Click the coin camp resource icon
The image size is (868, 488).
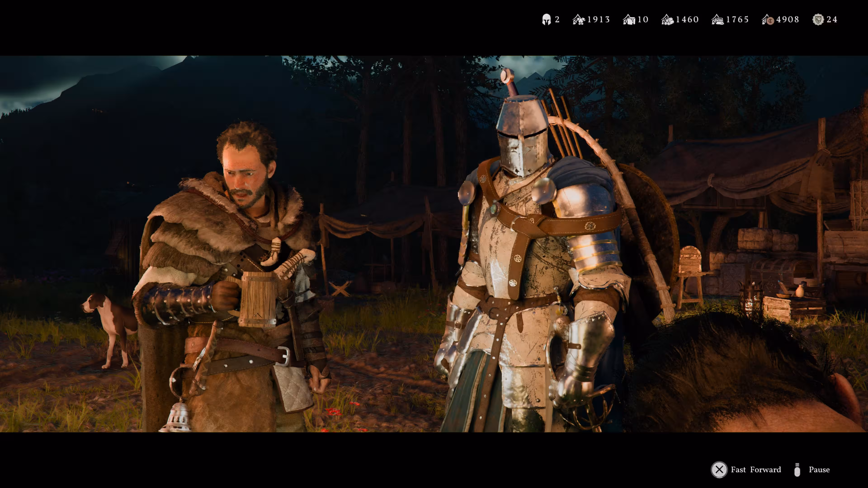pos(768,19)
